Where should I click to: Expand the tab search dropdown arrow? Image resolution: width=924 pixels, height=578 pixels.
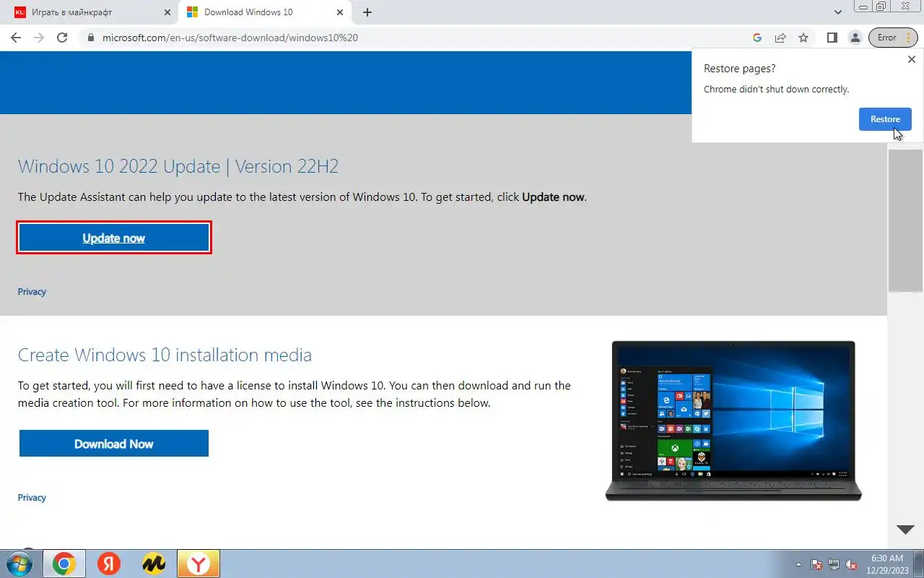pyautogui.click(x=838, y=12)
